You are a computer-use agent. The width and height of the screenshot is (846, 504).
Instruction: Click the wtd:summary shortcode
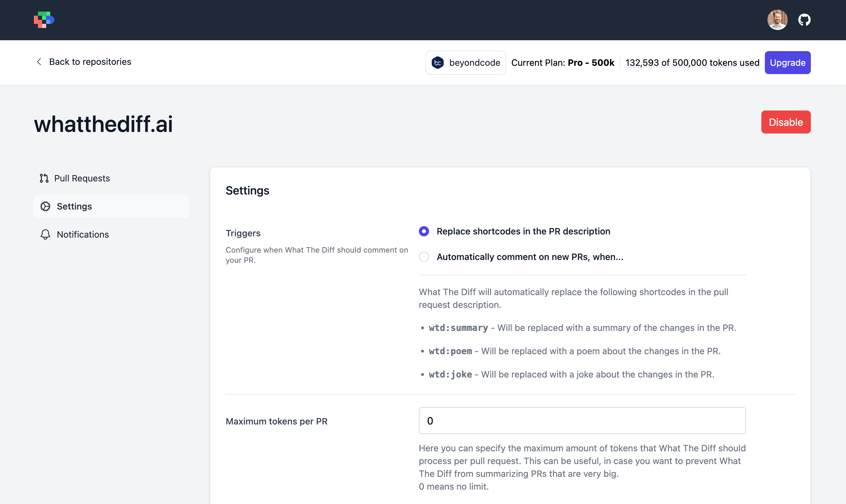[x=458, y=328]
